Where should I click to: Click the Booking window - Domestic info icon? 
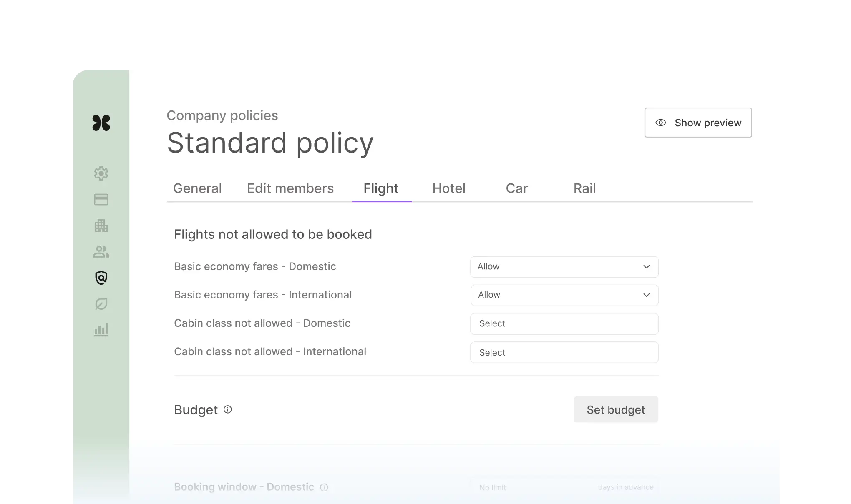click(x=325, y=487)
